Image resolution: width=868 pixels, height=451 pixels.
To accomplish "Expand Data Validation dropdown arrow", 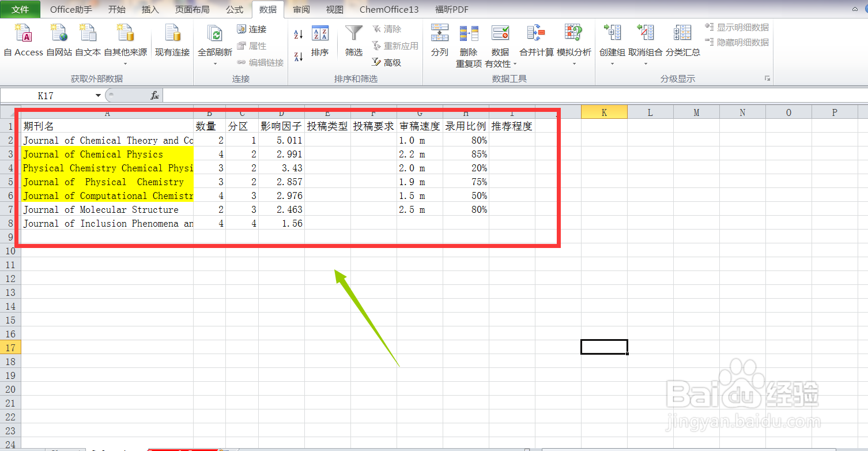I will [x=515, y=64].
